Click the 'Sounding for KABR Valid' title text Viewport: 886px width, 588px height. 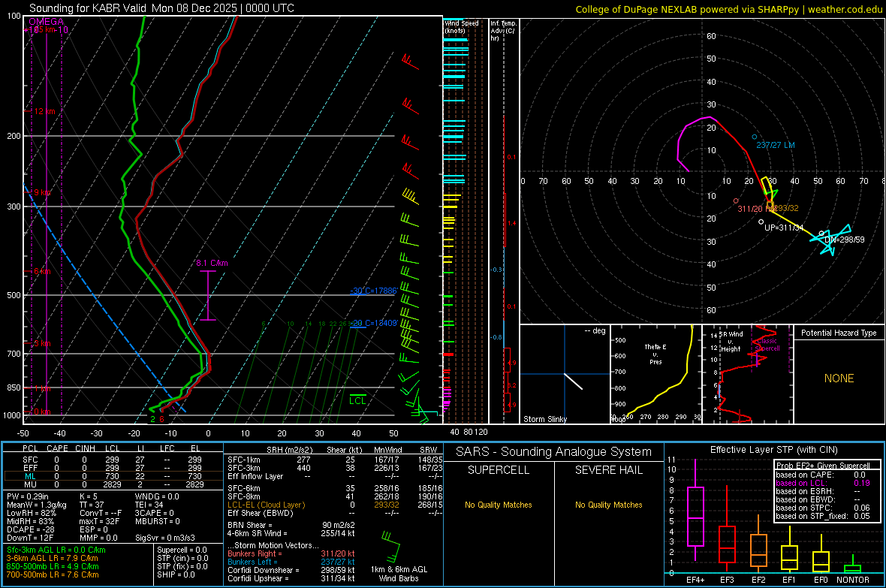pos(88,8)
